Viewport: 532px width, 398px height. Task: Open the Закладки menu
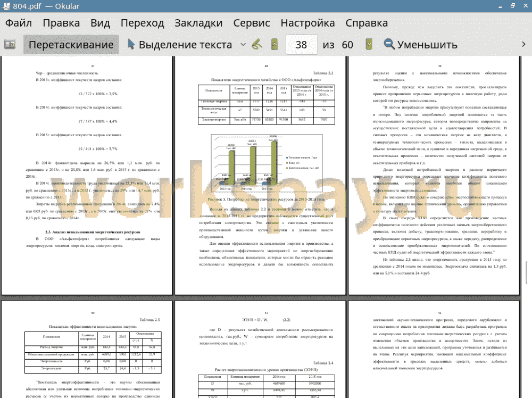[x=198, y=23]
